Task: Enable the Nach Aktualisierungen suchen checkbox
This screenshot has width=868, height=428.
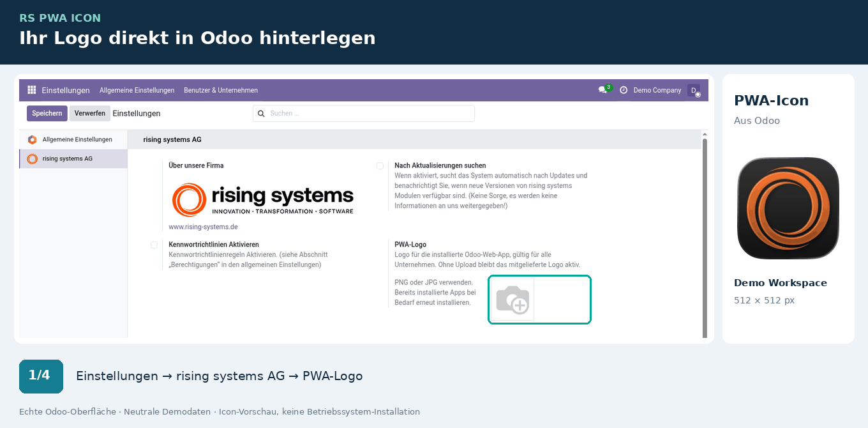Action: coord(380,166)
